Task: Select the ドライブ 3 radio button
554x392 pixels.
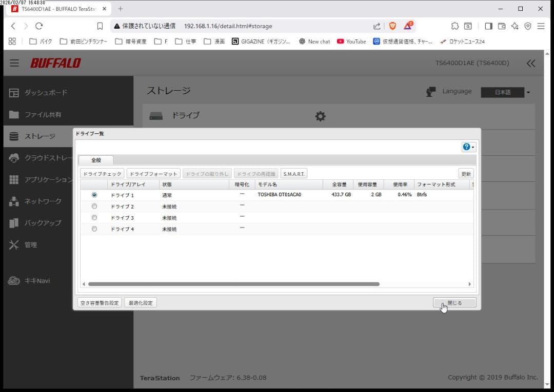Action: coord(94,217)
